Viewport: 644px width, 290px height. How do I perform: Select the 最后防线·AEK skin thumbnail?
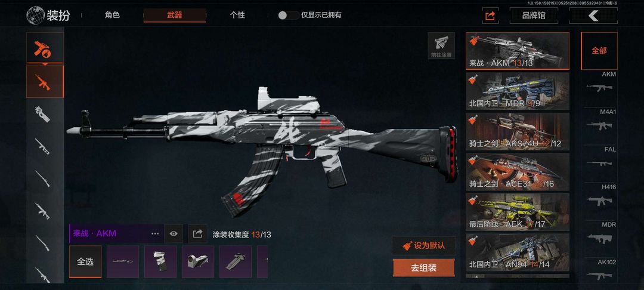click(518, 212)
